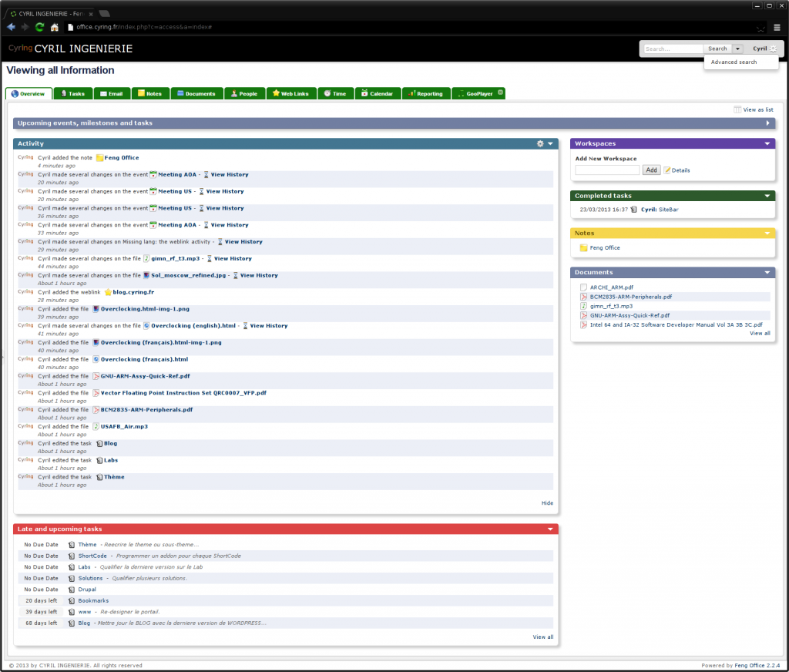Click the web page icon beside Overclocking (français).html
The height and width of the screenshot is (672, 789).
96,359
